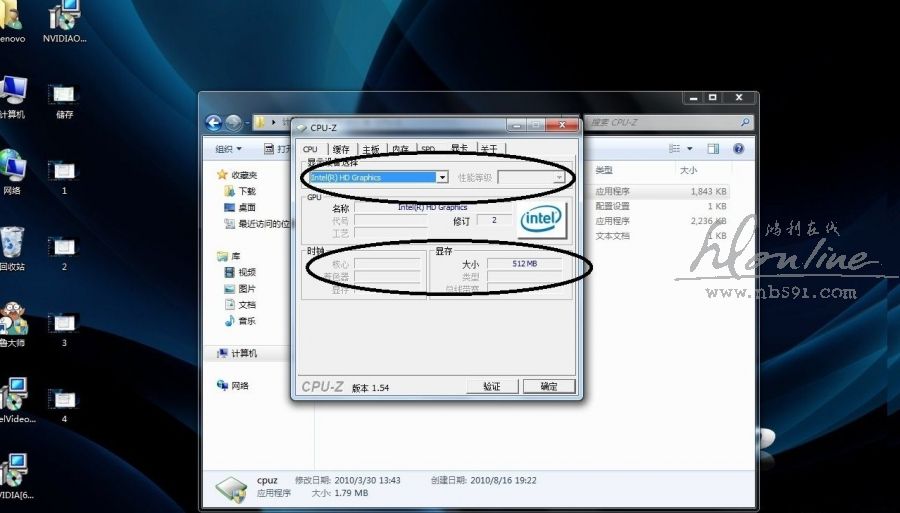900x513 pixels.
Task: Select the Network desktop icon
Action: tap(12, 166)
